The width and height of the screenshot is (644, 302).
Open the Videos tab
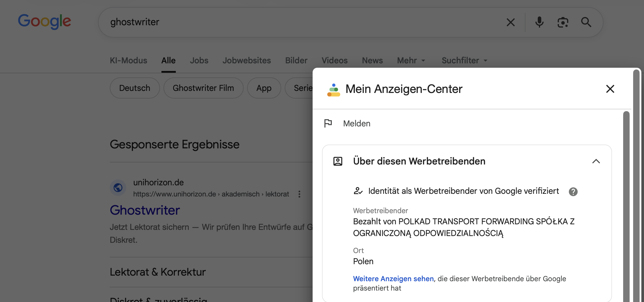pyautogui.click(x=335, y=60)
